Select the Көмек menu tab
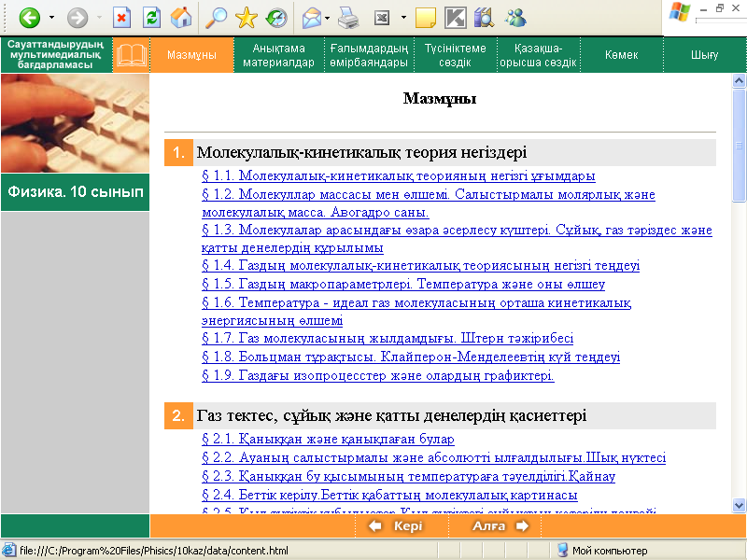Screen dimensions: 747x560 (621, 56)
